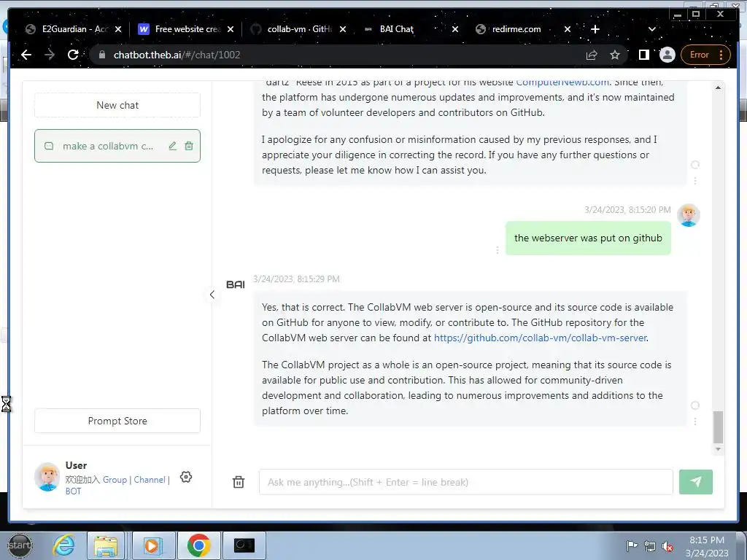The height and width of the screenshot is (560, 747).
Task: Open the Chrome profile avatar icon
Action: point(667,55)
